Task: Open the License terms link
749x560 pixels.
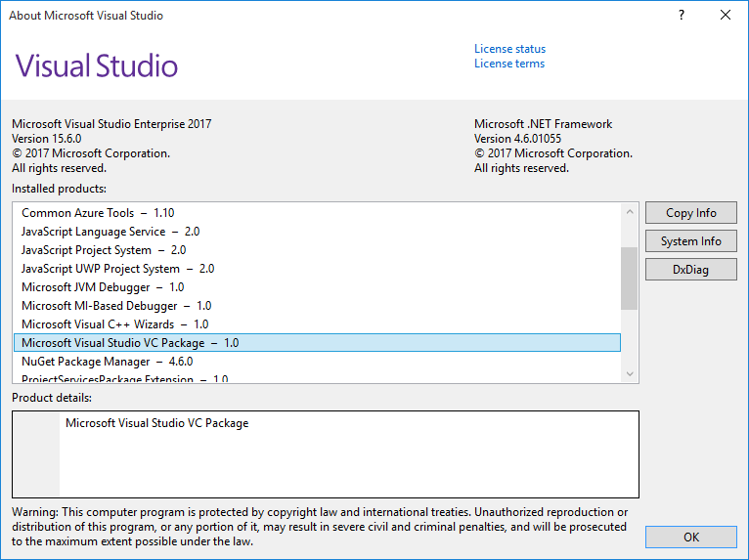Action: point(509,64)
